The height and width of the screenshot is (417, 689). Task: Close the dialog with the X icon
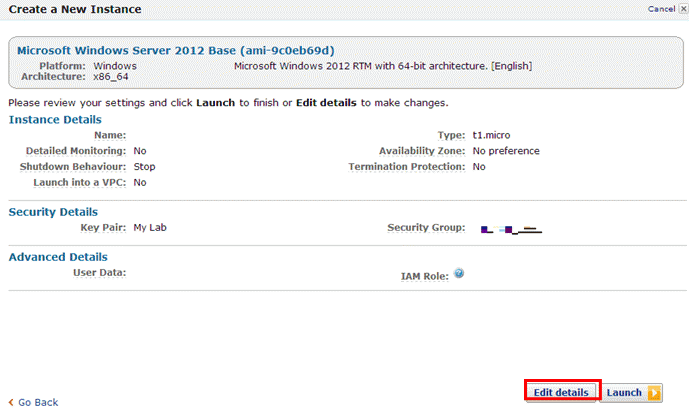point(683,9)
